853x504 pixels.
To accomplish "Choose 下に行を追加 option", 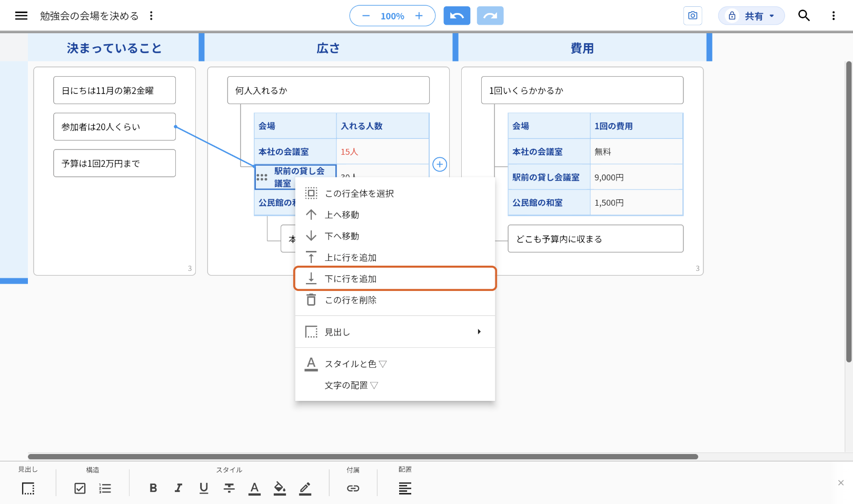I will [395, 279].
